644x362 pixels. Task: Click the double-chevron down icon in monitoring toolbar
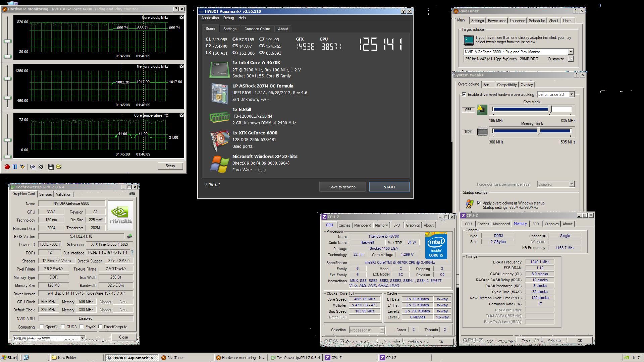[41, 167]
